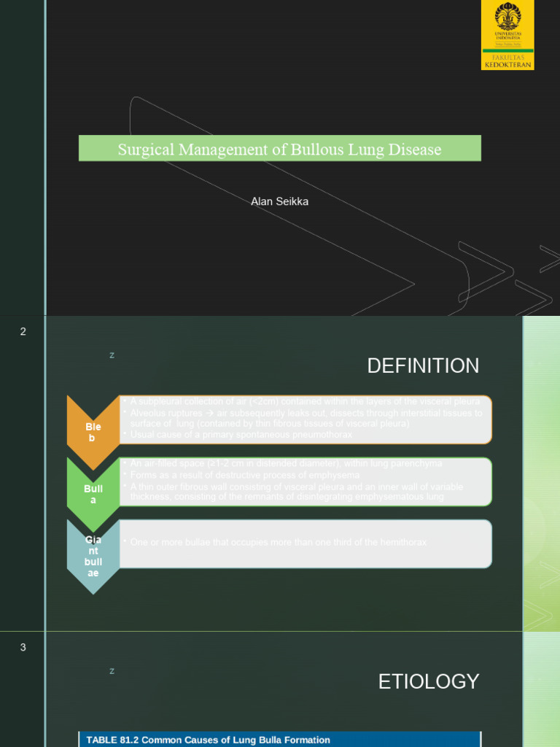Screen dimensions: 560x747
Task: Click the 'ETIOLOGY' slide heading
Action: (429, 682)
